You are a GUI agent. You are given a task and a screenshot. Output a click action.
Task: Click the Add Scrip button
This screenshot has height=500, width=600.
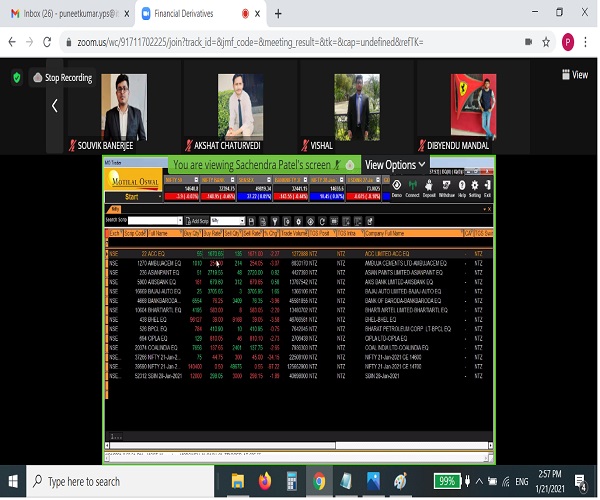197,221
